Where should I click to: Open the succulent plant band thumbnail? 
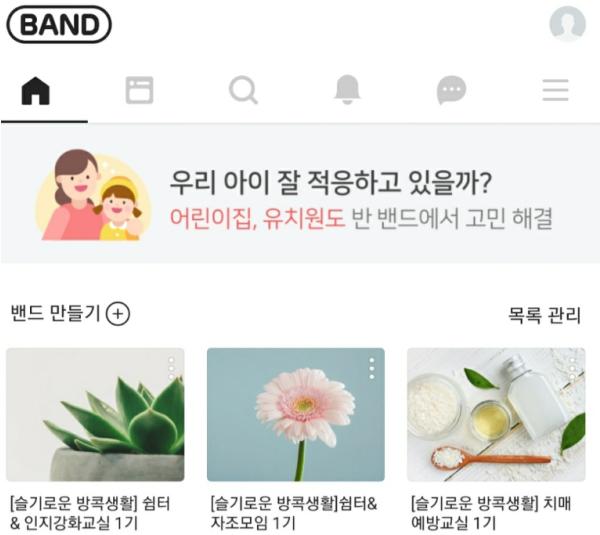pyautogui.click(x=95, y=414)
